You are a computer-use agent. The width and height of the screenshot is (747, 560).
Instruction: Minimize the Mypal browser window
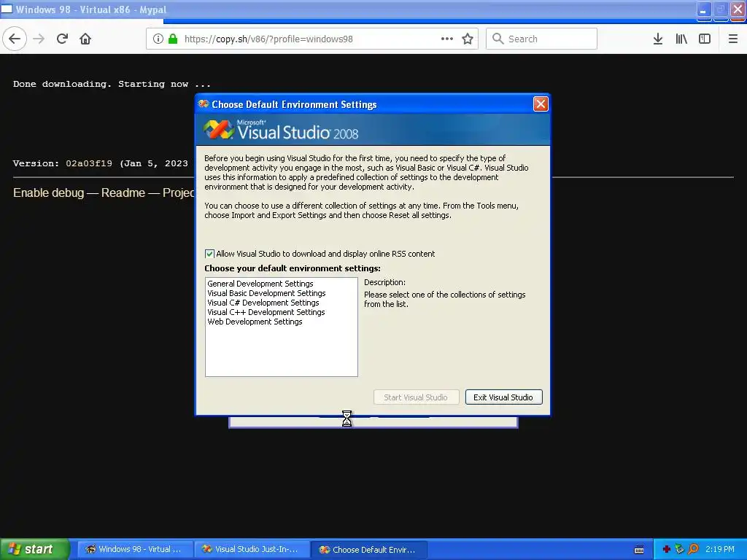click(704, 9)
